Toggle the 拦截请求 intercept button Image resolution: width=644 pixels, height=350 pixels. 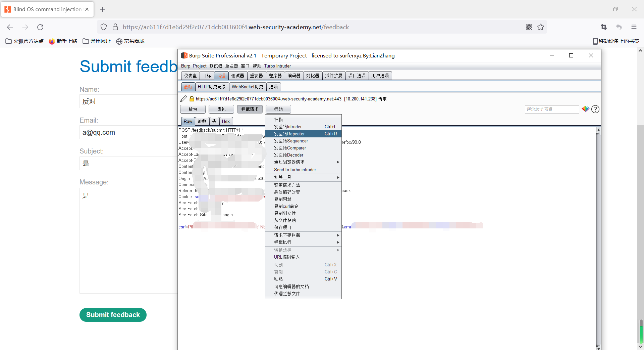point(250,109)
